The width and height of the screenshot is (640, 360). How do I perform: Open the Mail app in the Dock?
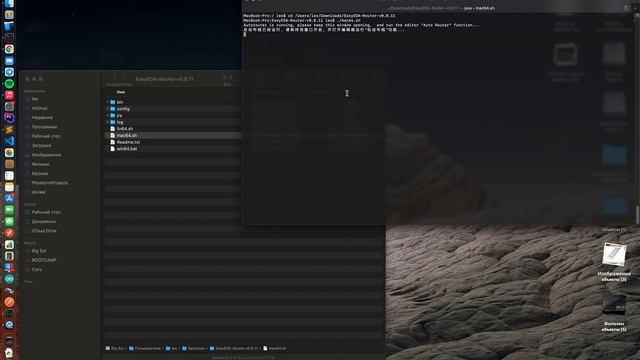pyautogui.click(x=9, y=61)
